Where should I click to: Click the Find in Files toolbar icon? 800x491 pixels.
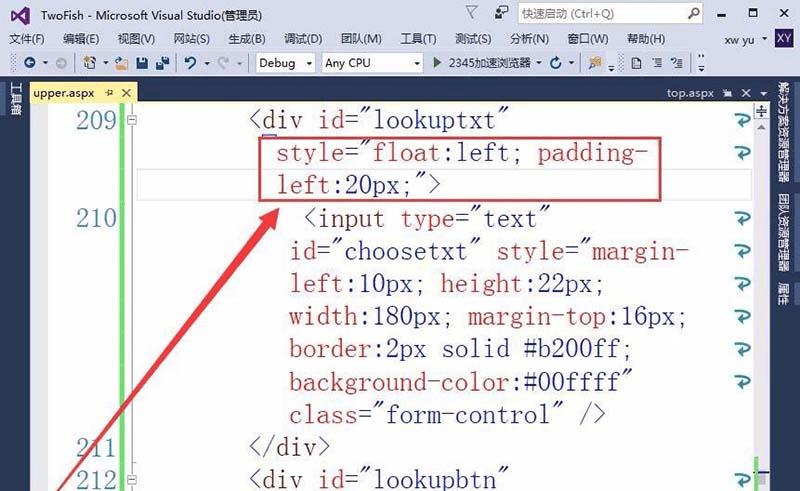pyautogui.click(x=594, y=63)
